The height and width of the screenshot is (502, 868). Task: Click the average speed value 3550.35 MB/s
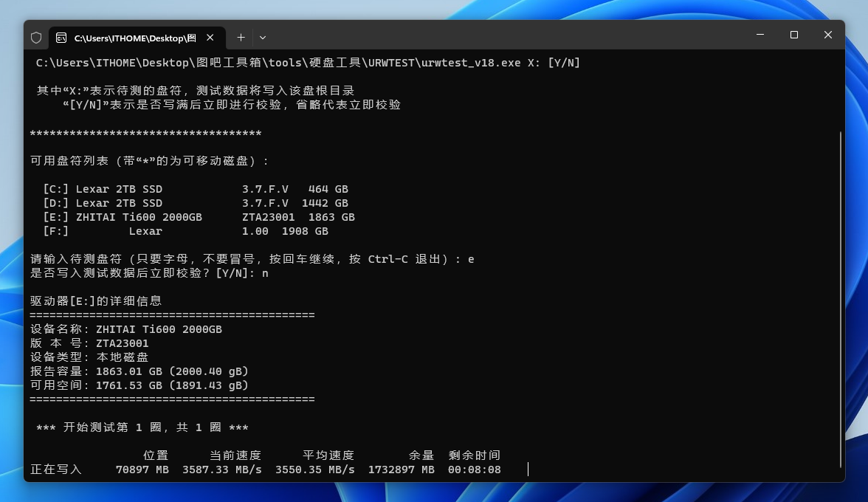(x=314, y=470)
